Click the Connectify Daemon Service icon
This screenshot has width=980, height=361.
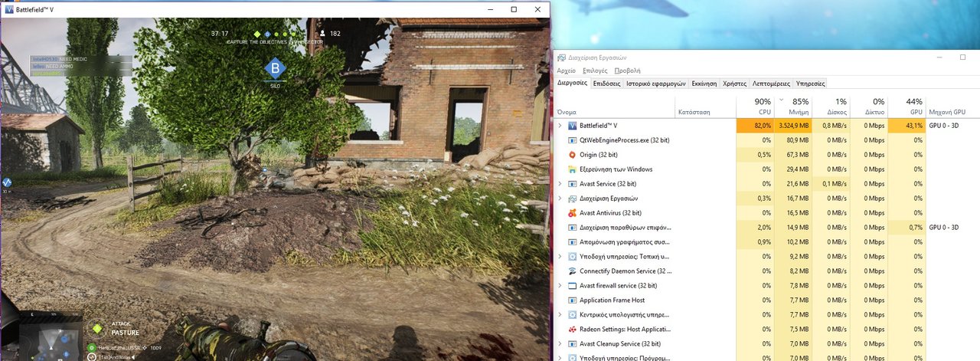coord(572,271)
